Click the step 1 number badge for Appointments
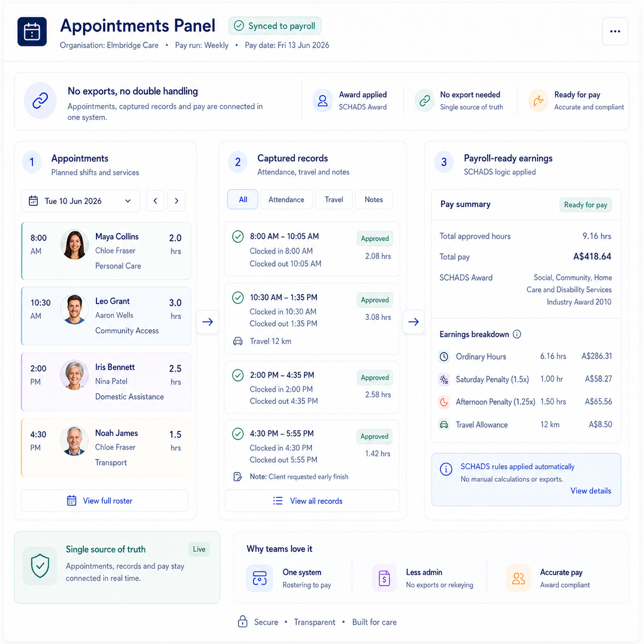 32,162
